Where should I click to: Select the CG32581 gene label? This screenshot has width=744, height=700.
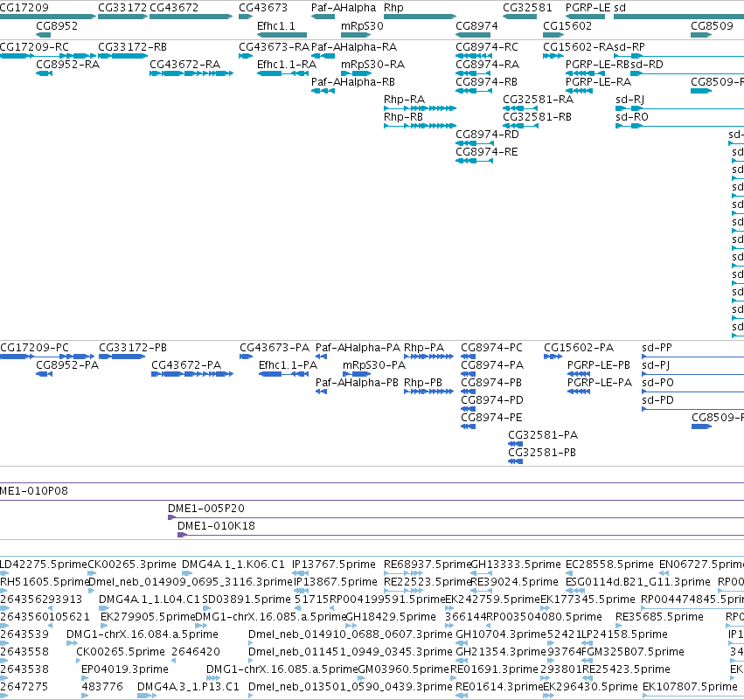pyautogui.click(x=527, y=8)
